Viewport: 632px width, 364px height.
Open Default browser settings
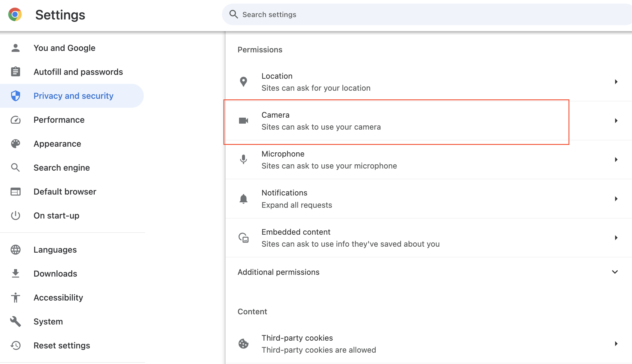pyautogui.click(x=72, y=192)
